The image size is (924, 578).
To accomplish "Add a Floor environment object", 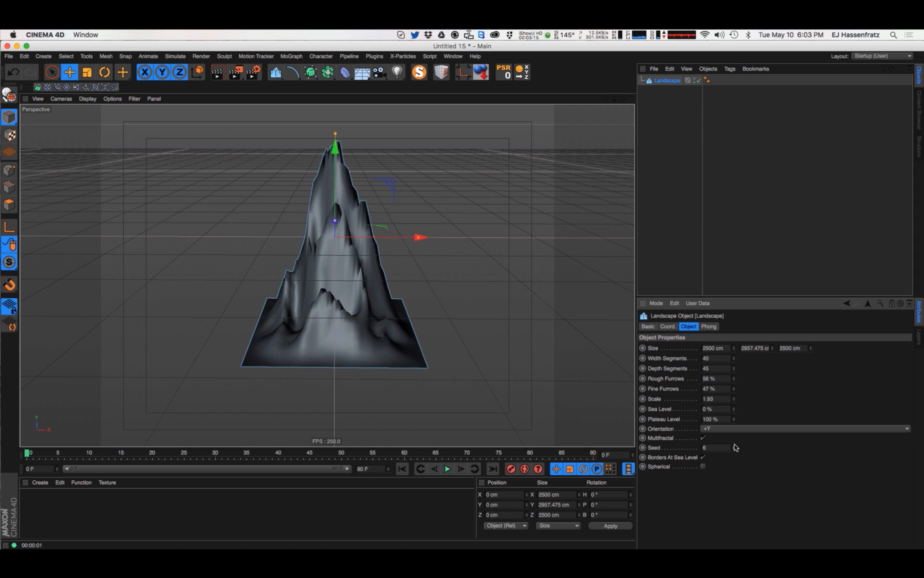I will [x=362, y=72].
